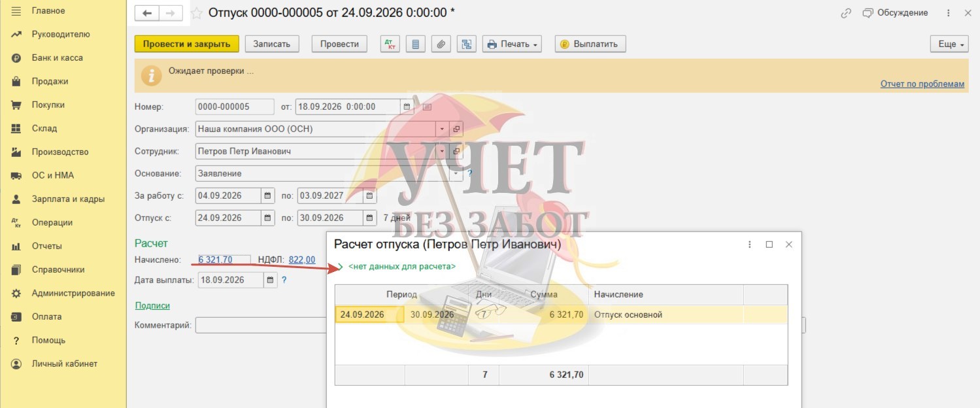Copy the document link with chain icon
This screenshot has width=980, height=408.
point(846,13)
